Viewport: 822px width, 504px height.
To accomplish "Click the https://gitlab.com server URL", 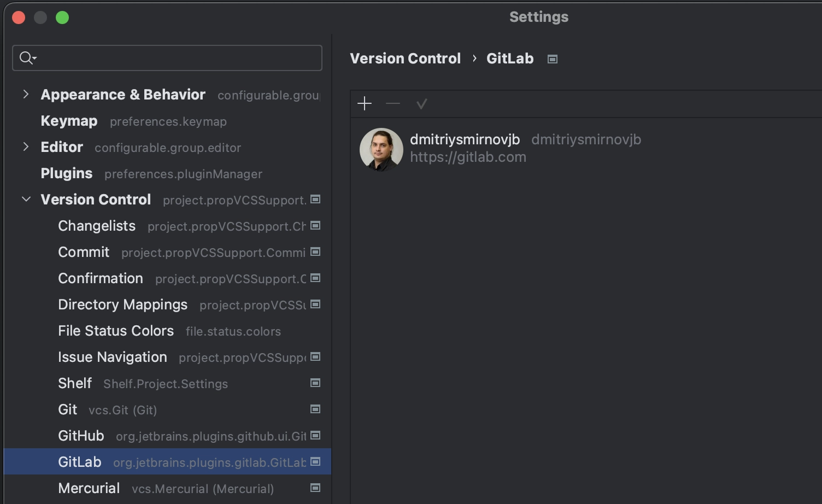I will (468, 157).
